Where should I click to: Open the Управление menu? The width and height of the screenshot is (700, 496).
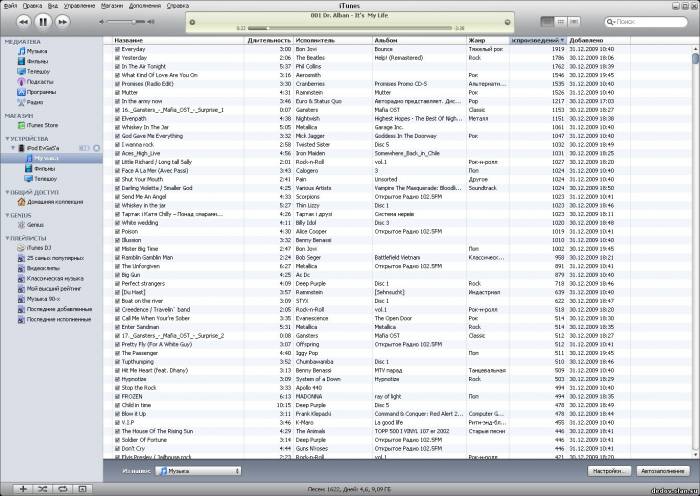[x=80, y=5]
